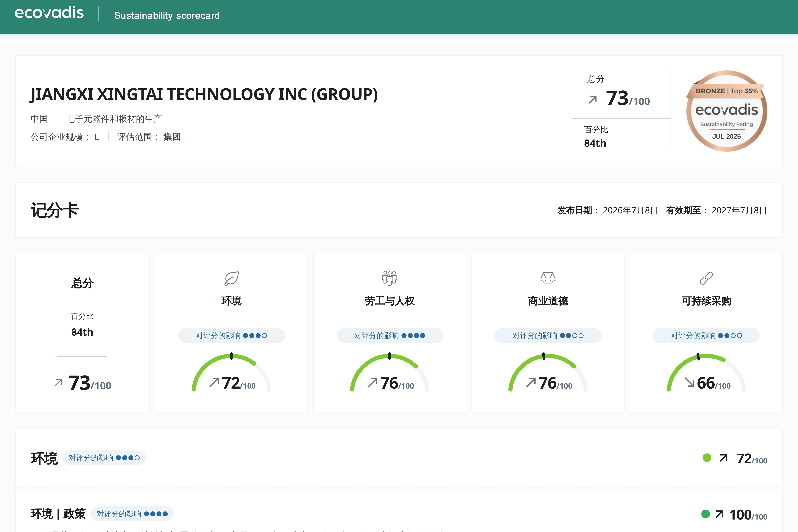Click the publish date 2026年7月8日
The height and width of the screenshot is (532, 798).
click(x=630, y=210)
